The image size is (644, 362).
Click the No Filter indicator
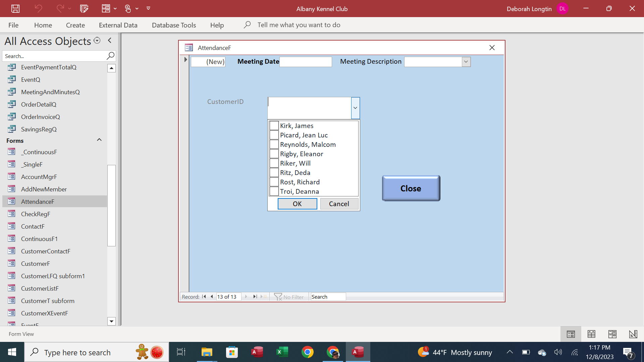(289, 297)
